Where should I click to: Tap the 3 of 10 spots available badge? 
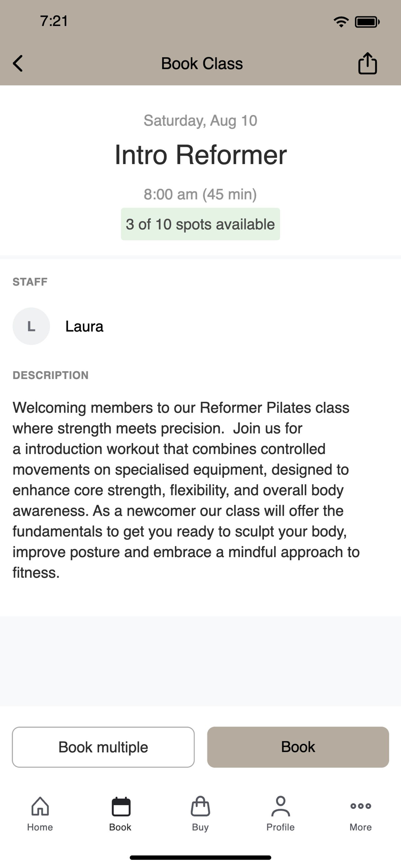pyautogui.click(x=200, y=224)
